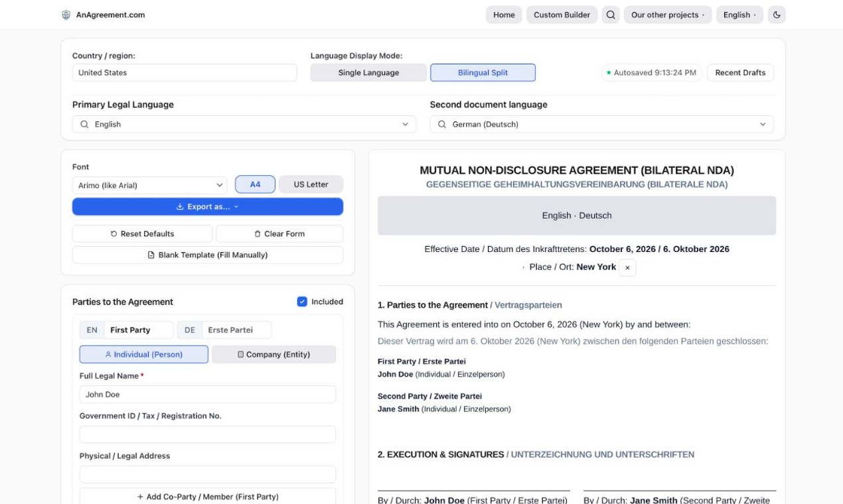
Task: Remove the New York place with the × button
Action: pos(627,267)
